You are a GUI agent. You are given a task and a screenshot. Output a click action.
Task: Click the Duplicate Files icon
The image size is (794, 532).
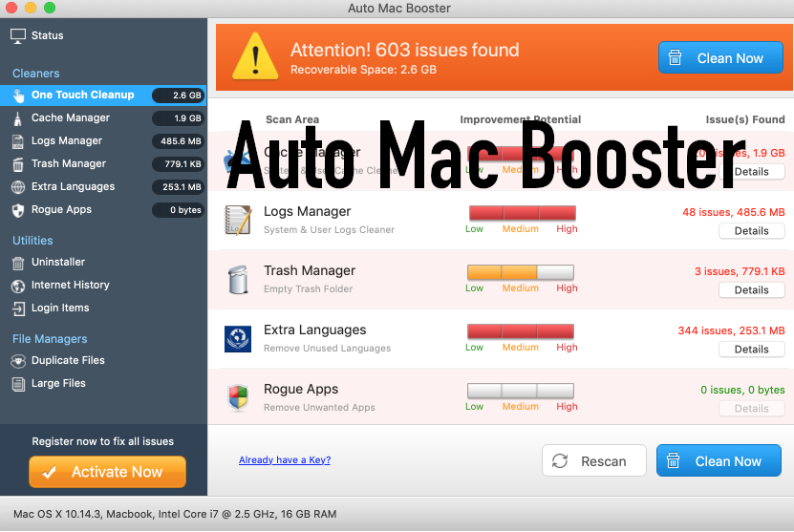click(x=18, y=361)
